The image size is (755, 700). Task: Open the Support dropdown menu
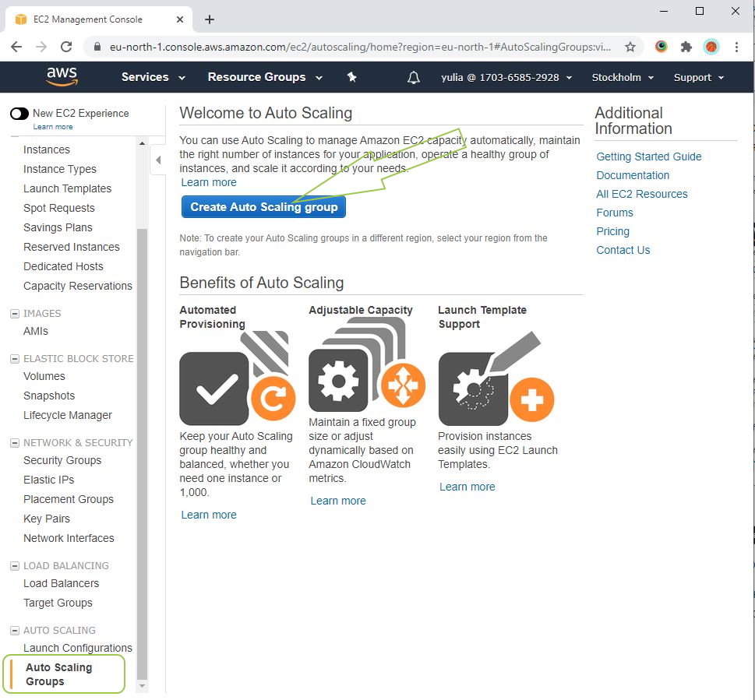point(699,77)
